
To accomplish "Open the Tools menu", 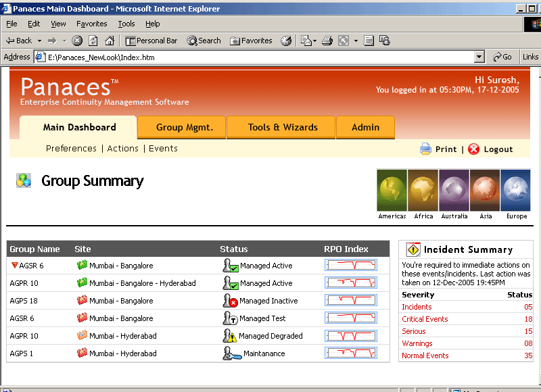I will coord(126,24).
